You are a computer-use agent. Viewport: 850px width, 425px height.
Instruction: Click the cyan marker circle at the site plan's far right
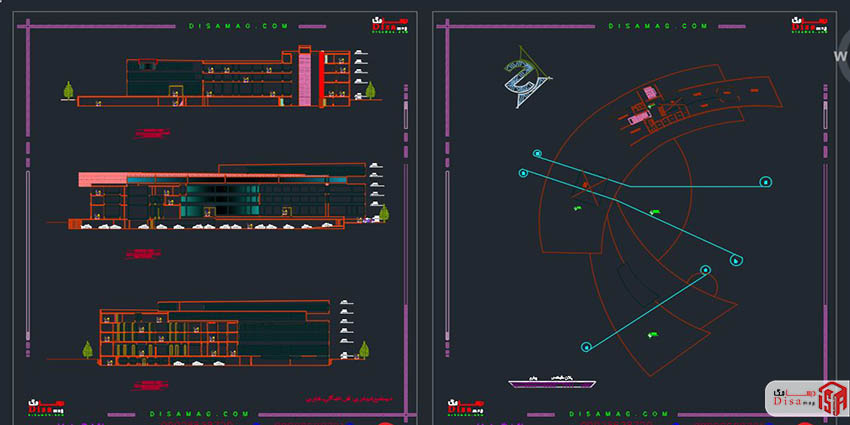[x=766, y=182]
